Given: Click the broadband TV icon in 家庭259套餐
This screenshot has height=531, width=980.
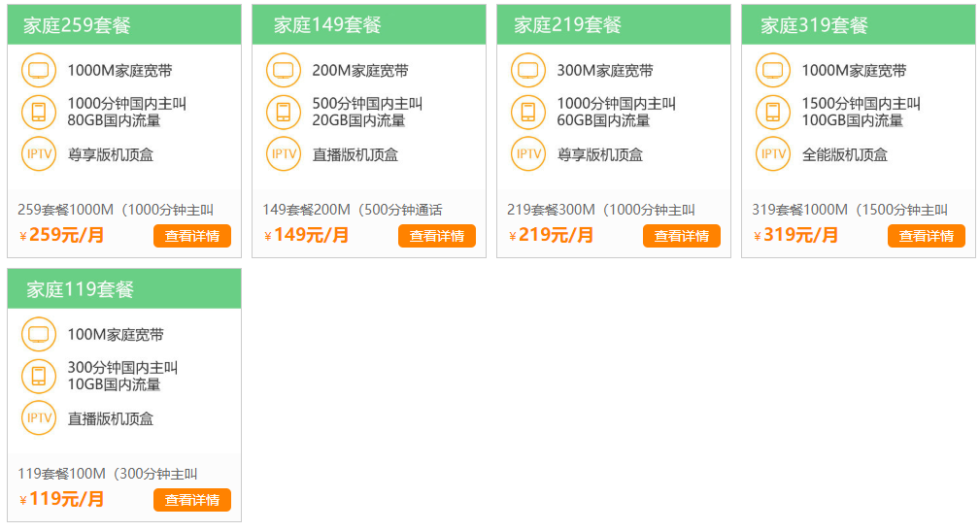Looking at the screenshot, I should 39,71.
